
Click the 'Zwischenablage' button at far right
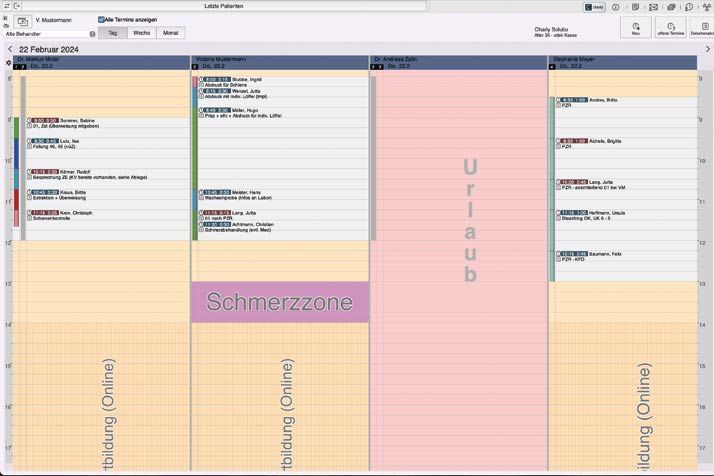click(x=702, y=28)
